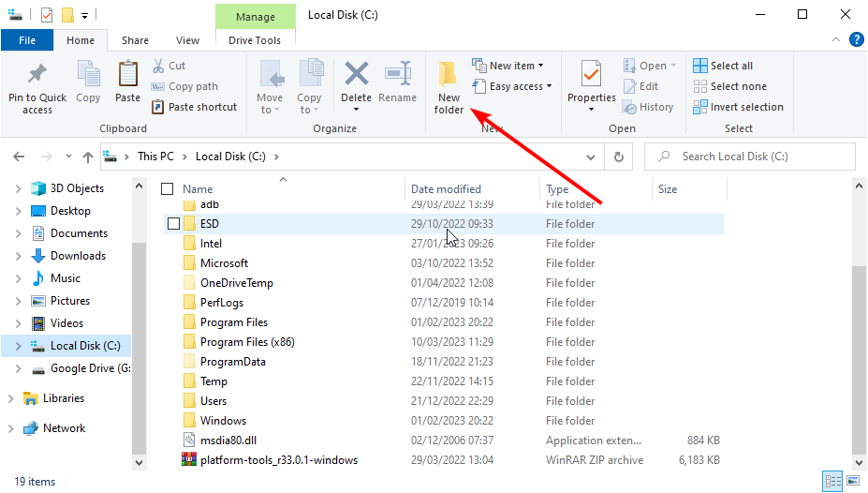Toggle the select-all checkbox beside Name
The width and height of the screenshot is (868, 493).
point(168,189)
